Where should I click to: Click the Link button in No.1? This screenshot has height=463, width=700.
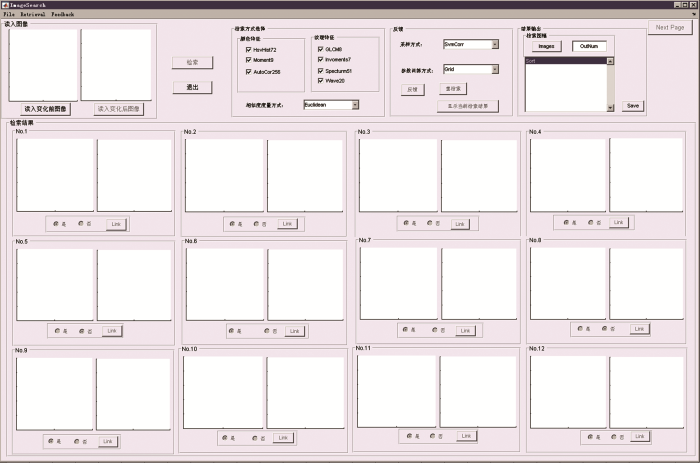click(116, 224)
